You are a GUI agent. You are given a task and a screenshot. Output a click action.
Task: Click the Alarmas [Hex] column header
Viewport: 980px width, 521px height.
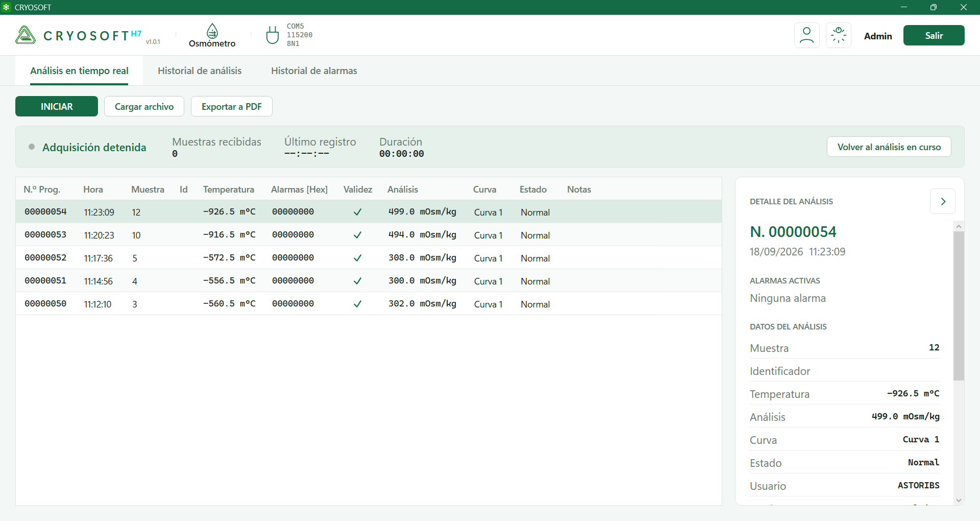[x=299, y=190]
